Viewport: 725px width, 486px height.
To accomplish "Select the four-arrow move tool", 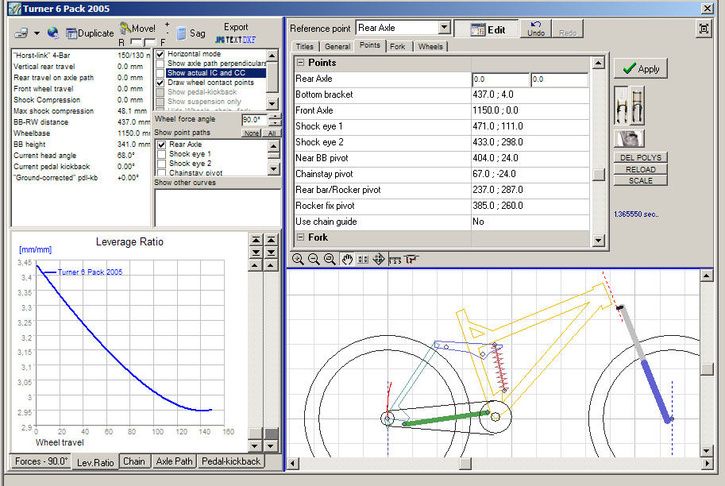I will [x=379, y=259].
